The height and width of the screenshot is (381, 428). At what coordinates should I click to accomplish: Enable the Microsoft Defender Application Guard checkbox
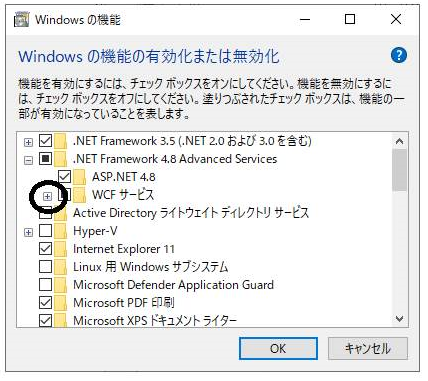click(46, 285)
